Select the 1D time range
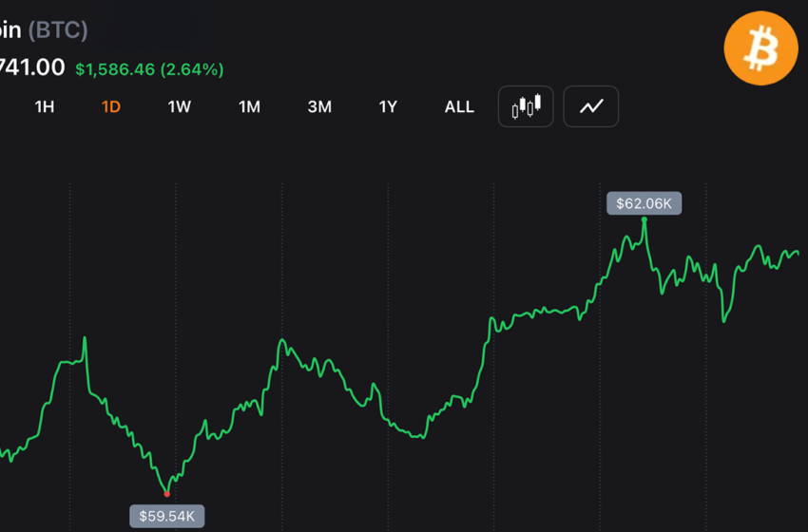The image size is (808, 532). (x=111, y=106)
